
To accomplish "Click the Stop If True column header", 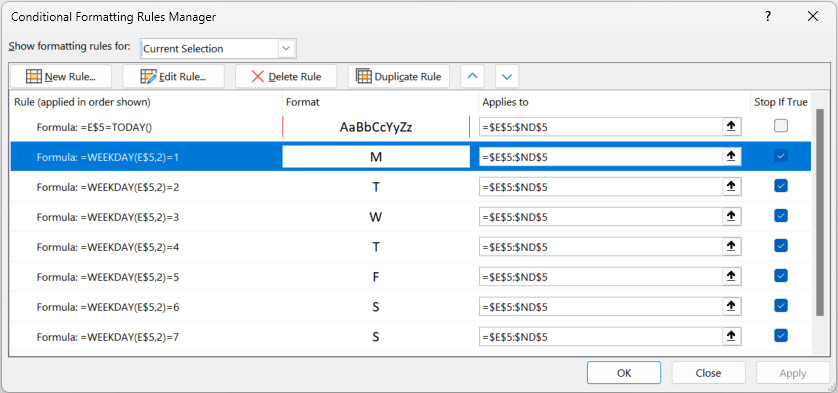I will tap(781, 102).
